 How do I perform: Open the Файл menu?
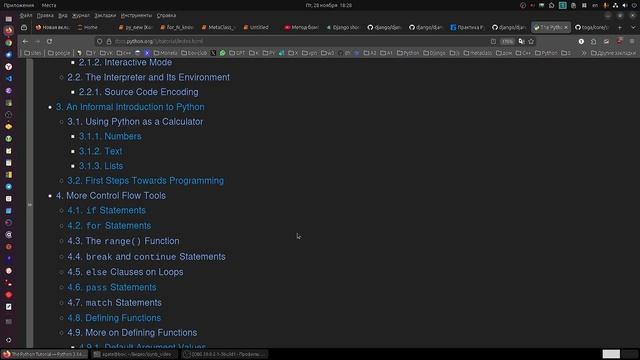(x=26, y=16)
